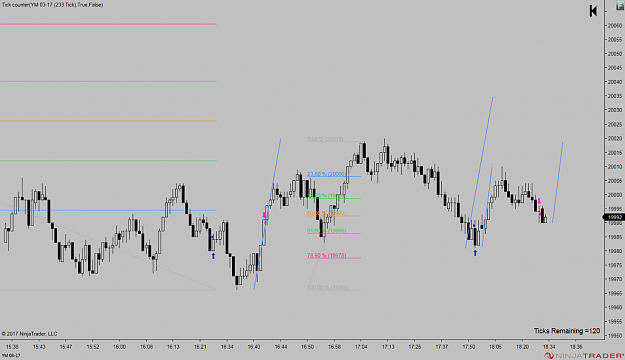Select the green horizontal line near 20040
The image size is (625, 360).
click(108, 81)
